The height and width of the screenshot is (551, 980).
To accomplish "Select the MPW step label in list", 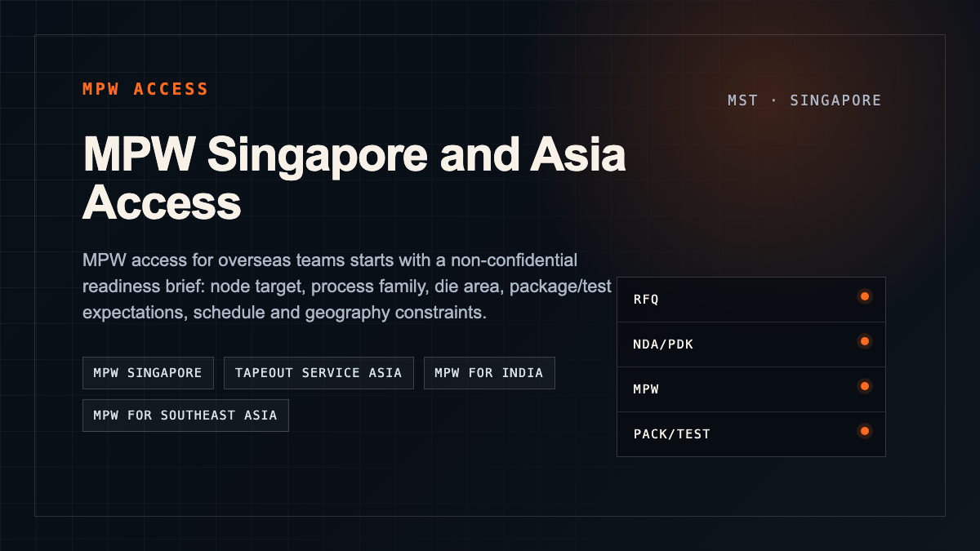I will click(646, 389).
